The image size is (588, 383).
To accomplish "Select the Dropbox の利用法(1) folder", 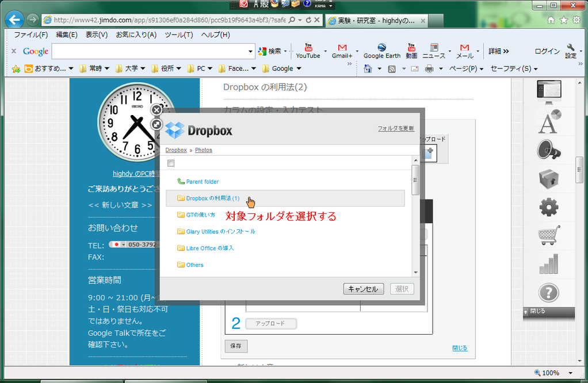I will click(285, 198).
